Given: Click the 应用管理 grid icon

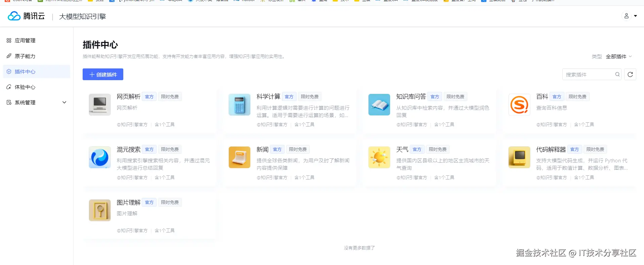Looking at the screenshot, I should point(9,41).
